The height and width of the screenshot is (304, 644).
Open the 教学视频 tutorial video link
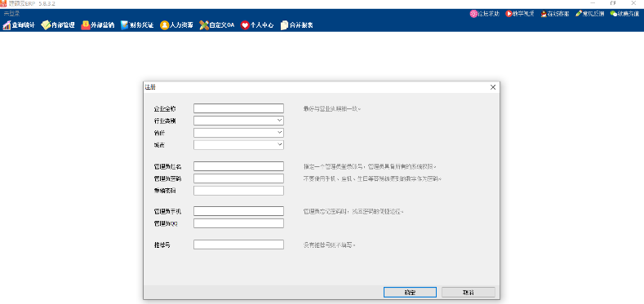click(x=520, y=14)
